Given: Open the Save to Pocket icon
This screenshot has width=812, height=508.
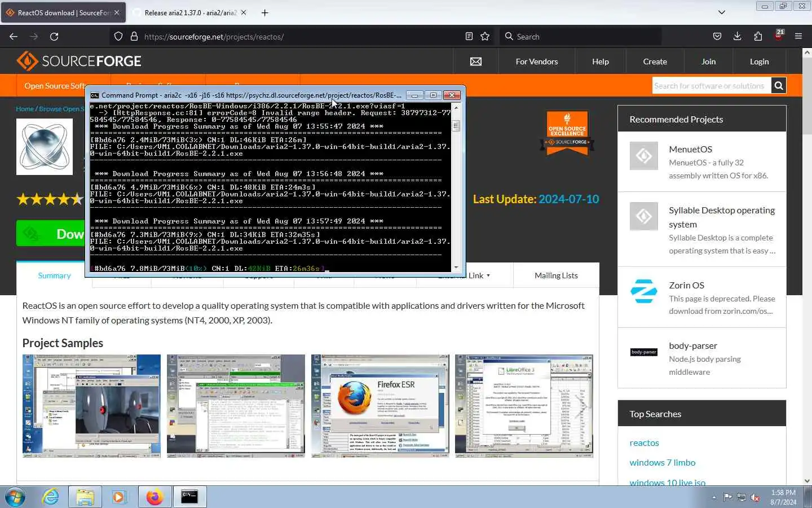Looking at the screenshot, I should coord(717,36).
